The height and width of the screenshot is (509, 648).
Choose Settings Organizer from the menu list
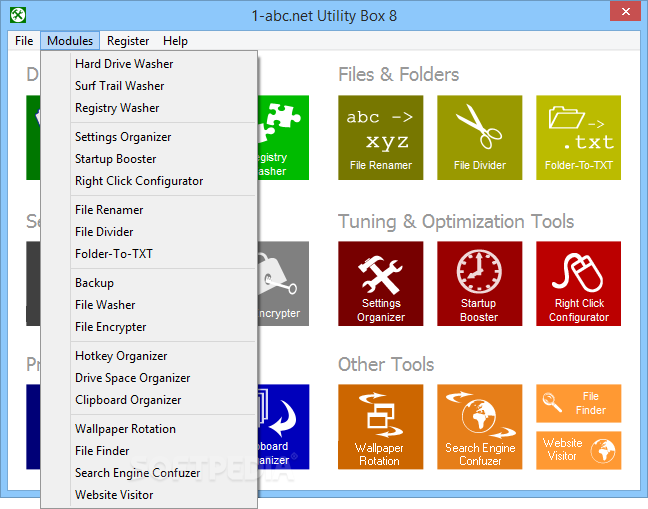149,137
